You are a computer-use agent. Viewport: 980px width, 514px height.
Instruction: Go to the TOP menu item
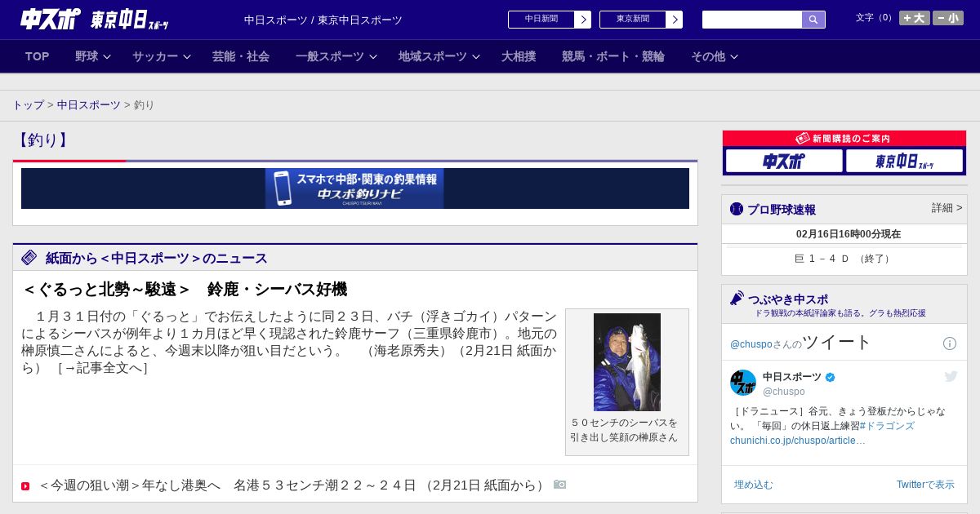(x=38, y=56)
